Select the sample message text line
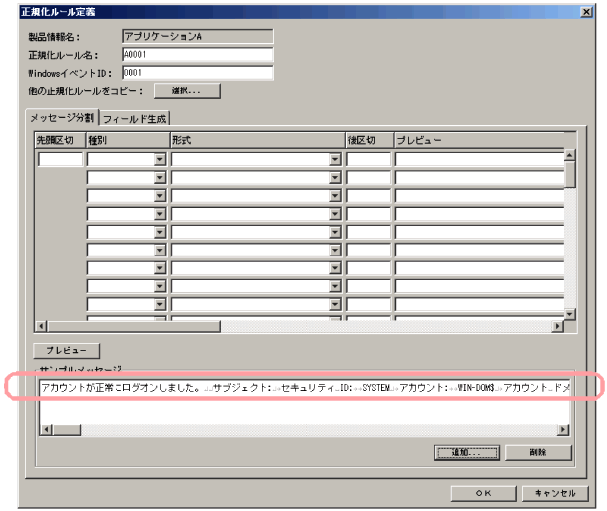Image resolution: width=607 pixels, height=511 pixels. (x=300, y=387)
